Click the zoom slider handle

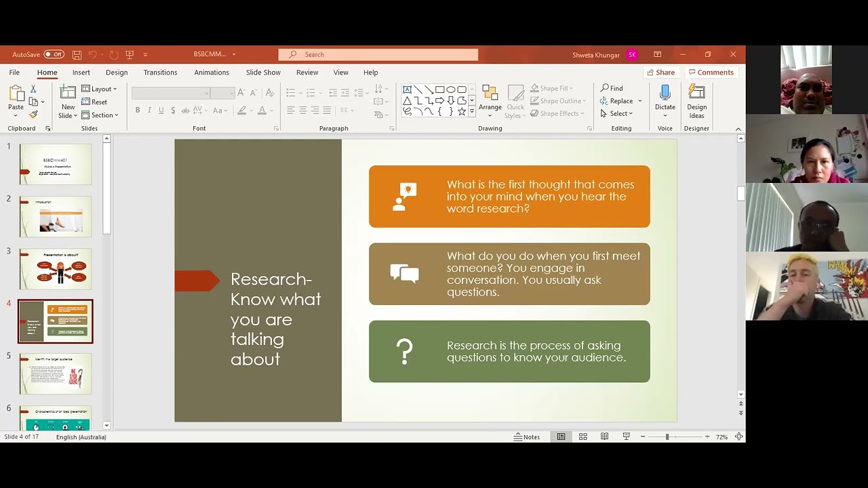tap(667, 437)
